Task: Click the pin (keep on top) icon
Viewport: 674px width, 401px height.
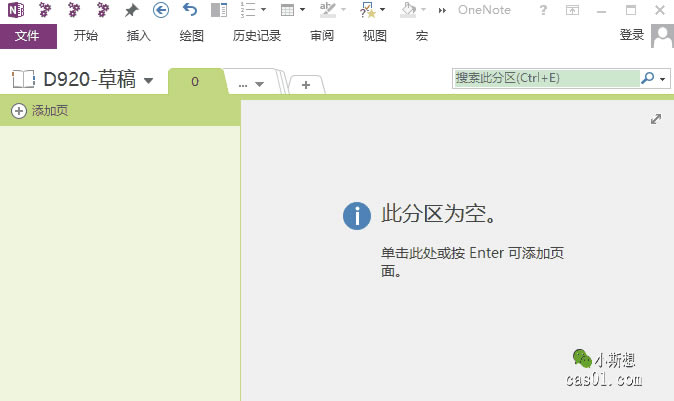Action: coord(132,10)
